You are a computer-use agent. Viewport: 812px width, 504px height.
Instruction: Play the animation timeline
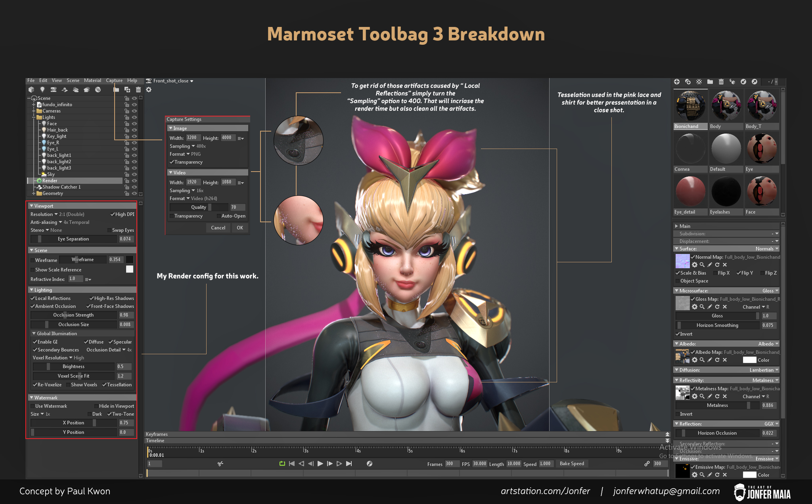pyautogui.click(x=320, y=464)
